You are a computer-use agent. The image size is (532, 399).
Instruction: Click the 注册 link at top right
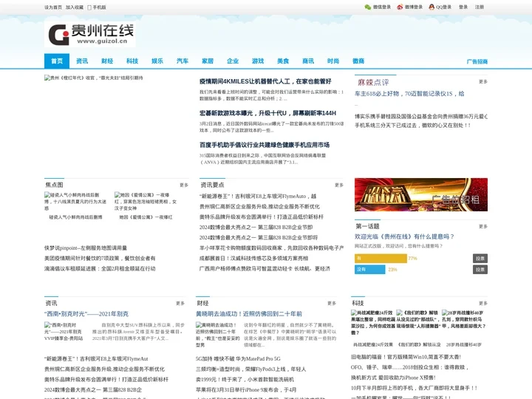point(480,7)
